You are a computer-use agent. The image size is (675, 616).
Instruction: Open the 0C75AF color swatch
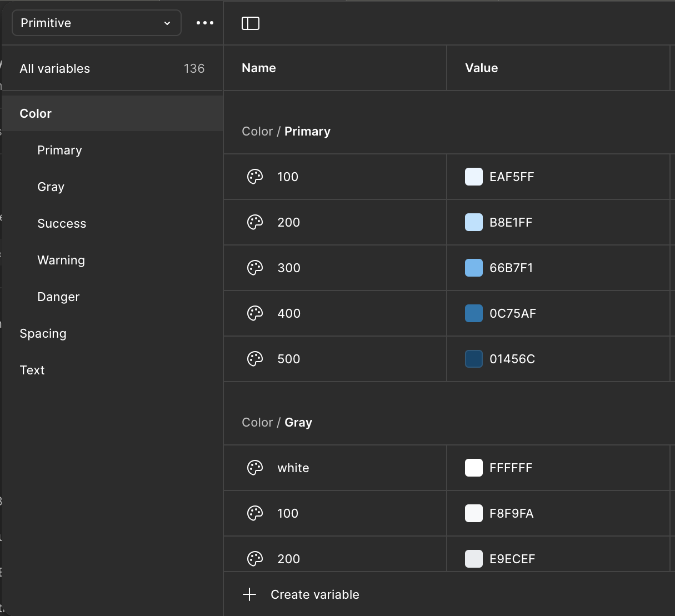tap(474, 313)
